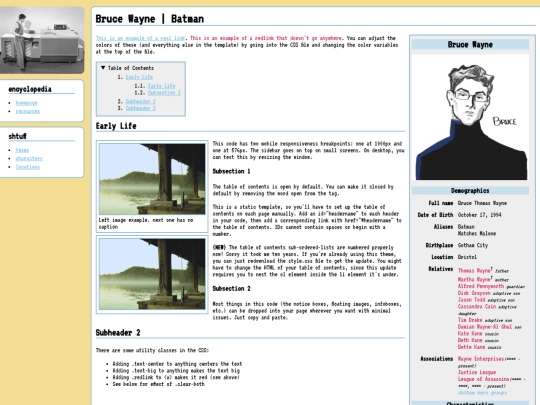The width and height of the screenshot is (540, 405).
Task: Click the second lake image without caption
Action: (x=152, y=274)
